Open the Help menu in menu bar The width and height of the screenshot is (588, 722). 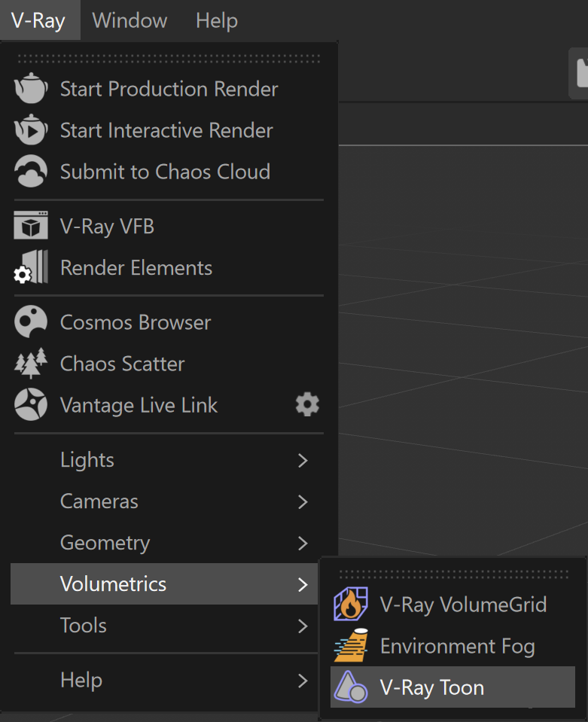click(217, 20)
